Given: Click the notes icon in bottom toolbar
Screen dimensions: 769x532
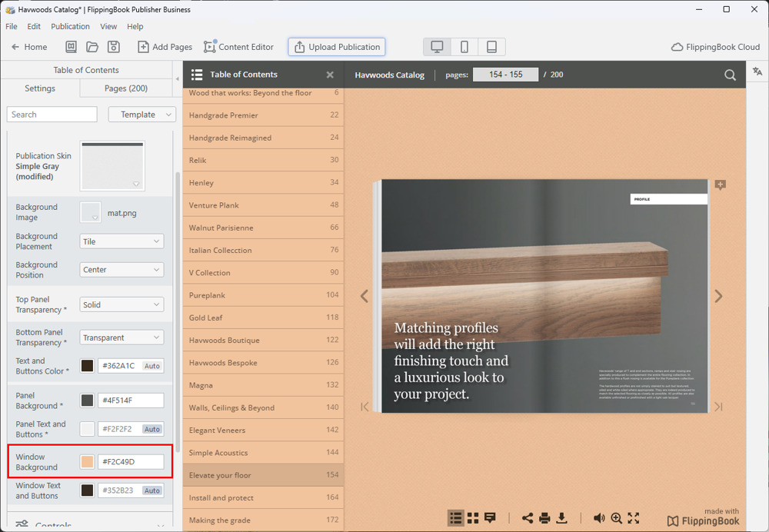Looking at the screenshot, I should click(x=490, y=518).
